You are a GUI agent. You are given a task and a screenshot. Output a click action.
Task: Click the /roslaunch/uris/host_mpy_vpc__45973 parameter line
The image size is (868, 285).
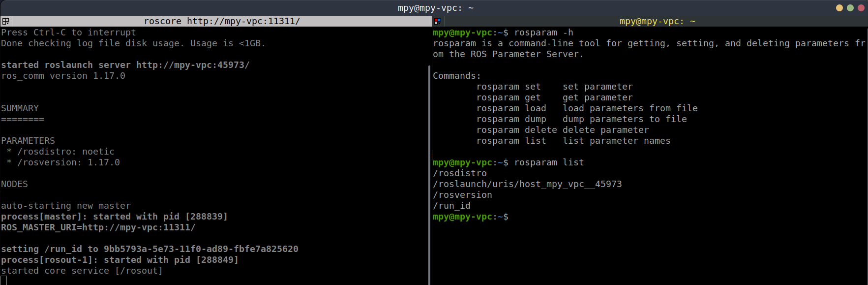tap(527, 184)
